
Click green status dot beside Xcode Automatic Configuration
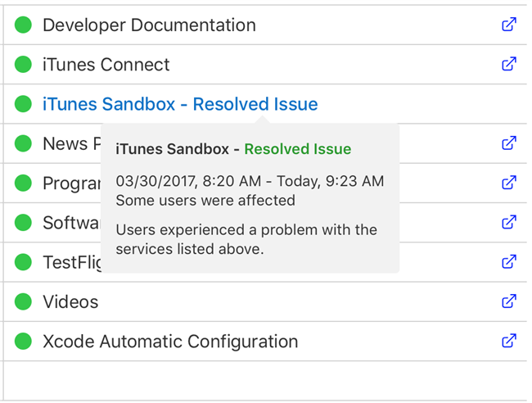click(23, 341)
